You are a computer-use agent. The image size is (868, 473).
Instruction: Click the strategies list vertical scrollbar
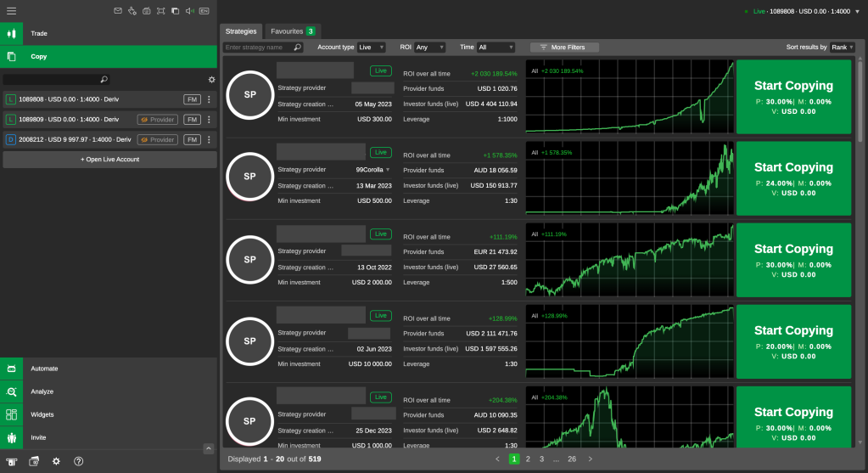860,101
